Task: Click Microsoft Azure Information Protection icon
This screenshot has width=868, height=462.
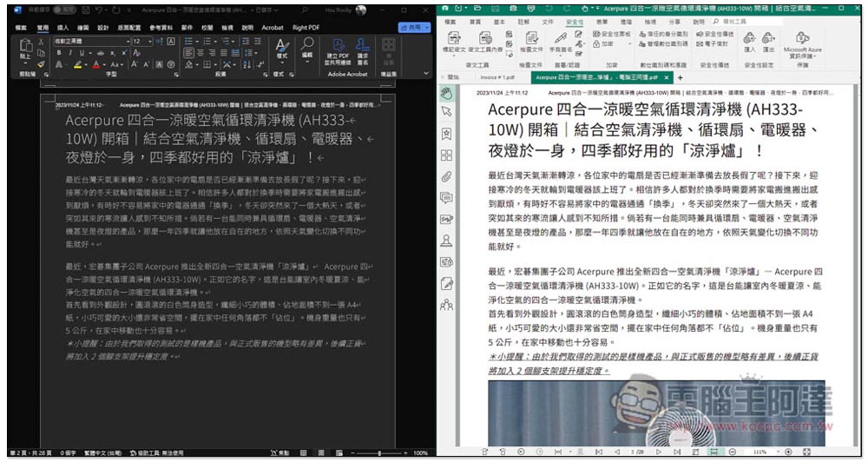Action: 802,37
